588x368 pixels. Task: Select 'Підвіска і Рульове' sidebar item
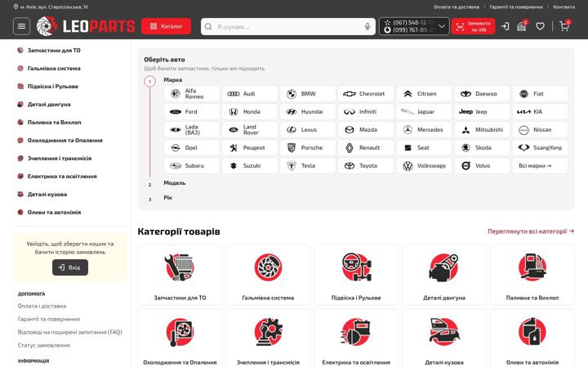click(52, 87)
